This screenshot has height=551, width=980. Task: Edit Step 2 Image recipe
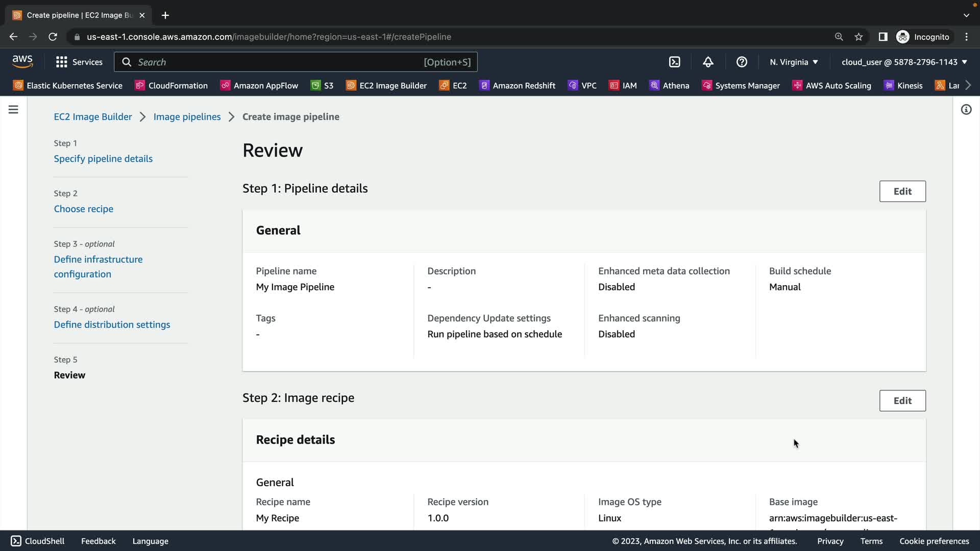click(x=902, y=400)
